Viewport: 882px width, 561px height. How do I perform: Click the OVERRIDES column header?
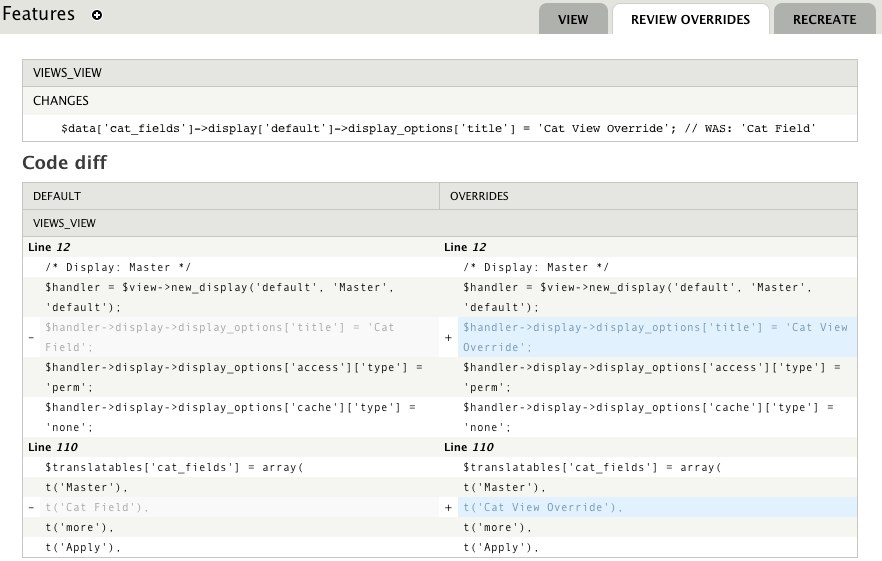point(648,196)
